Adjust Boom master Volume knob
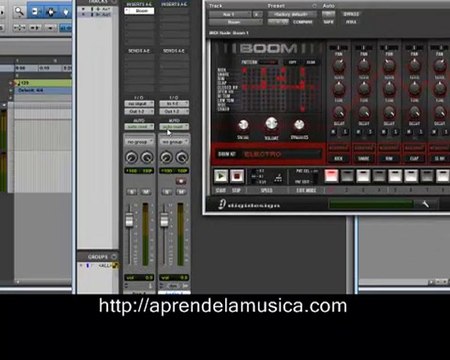Screen dimensions: 450x360 point(271,124)
